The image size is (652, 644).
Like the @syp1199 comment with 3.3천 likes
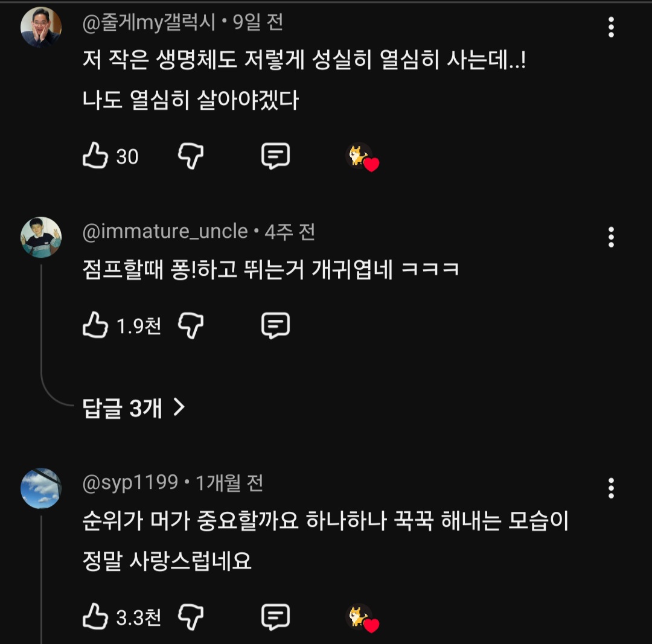pyautogui.click(x=95, y=616)
